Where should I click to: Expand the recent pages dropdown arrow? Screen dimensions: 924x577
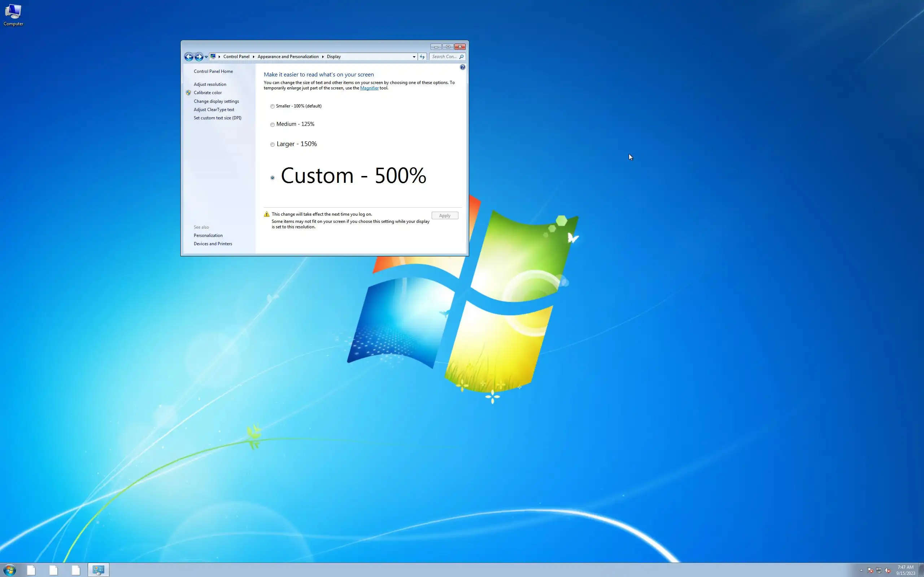tap(206, 57)
